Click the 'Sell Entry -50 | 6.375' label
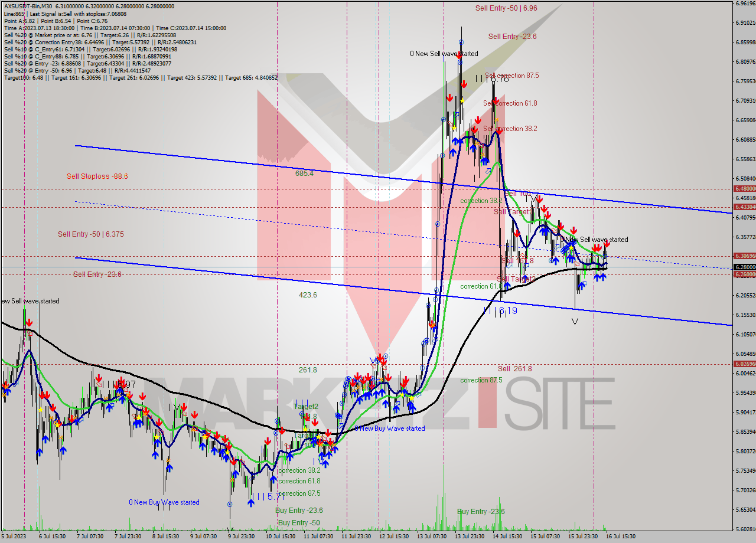756x543 pixels. (91, 234)
